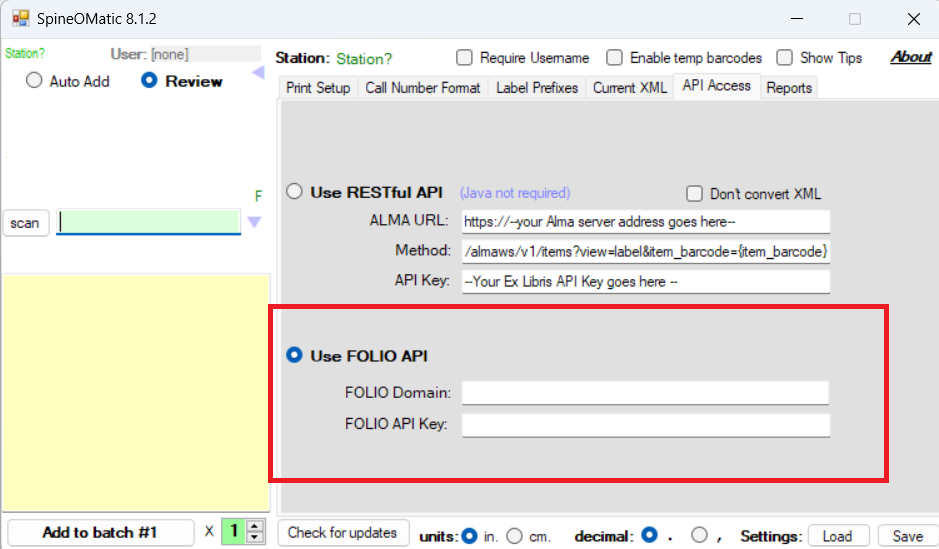The height and width of the screenshot is (549, 939).
Task: Select the Use RESTful API radio button
Action: [x=295, y=192]
